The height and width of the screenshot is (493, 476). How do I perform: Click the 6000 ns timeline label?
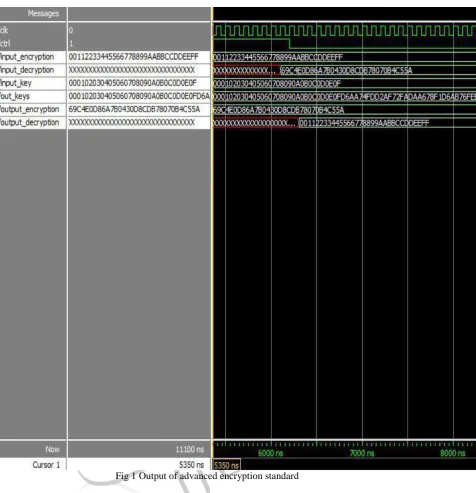271,453
